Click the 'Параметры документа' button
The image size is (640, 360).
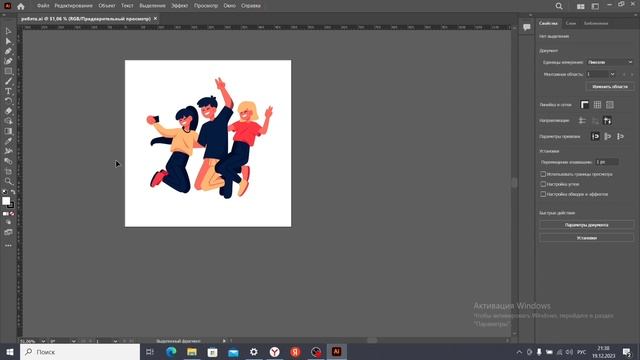point(587,225)
